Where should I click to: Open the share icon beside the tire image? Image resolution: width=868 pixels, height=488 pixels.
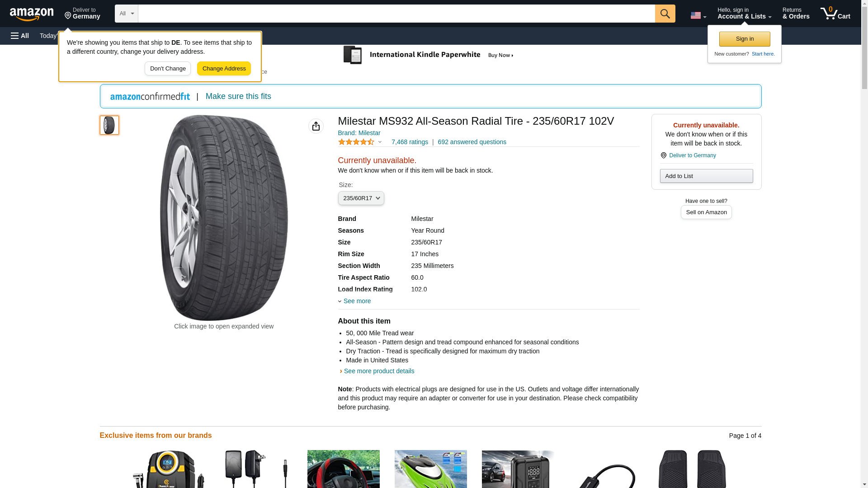point(316,126)
